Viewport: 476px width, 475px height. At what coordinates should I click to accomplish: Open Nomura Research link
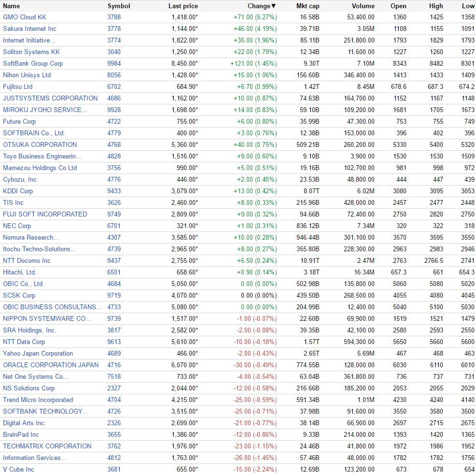[x=31, y=237]
